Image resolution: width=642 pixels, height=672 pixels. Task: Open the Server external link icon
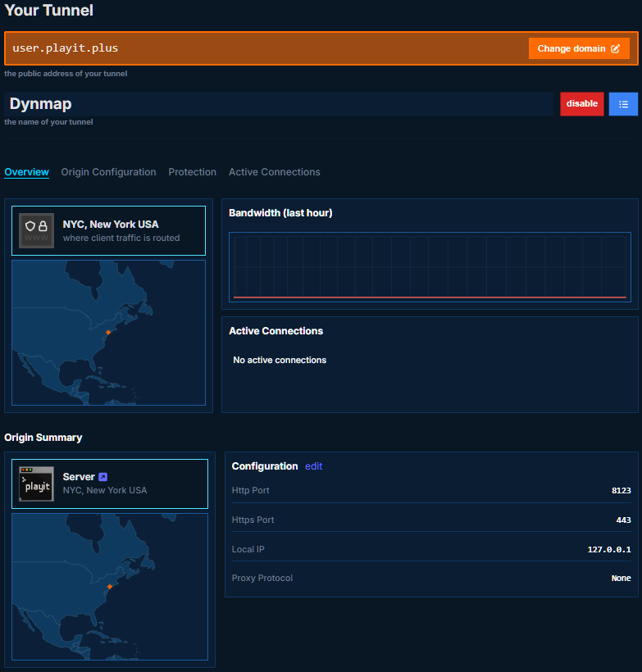point(103,477)
